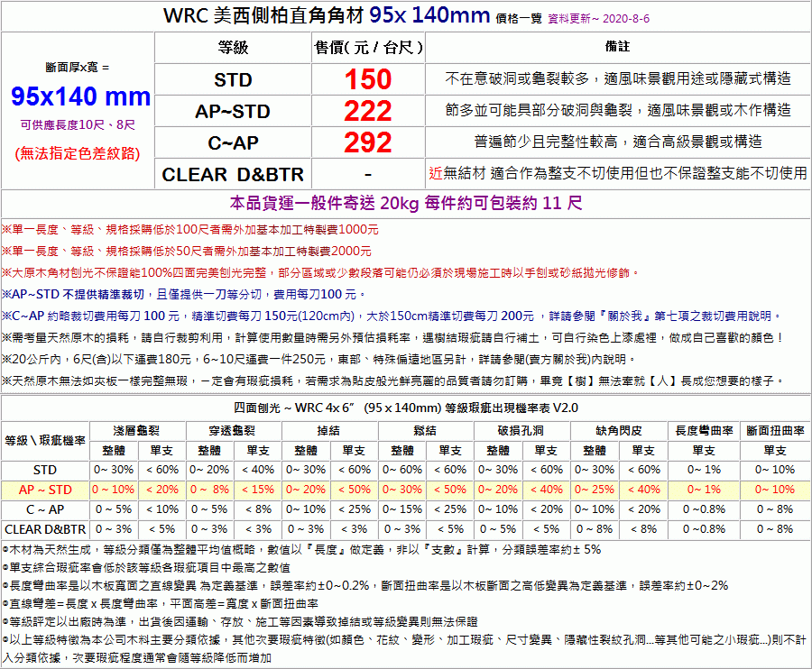Click the '< 40%' cell in the STD row
This screenshot has width=812, height=669.
pyautogui.click(x=258, y=470)
